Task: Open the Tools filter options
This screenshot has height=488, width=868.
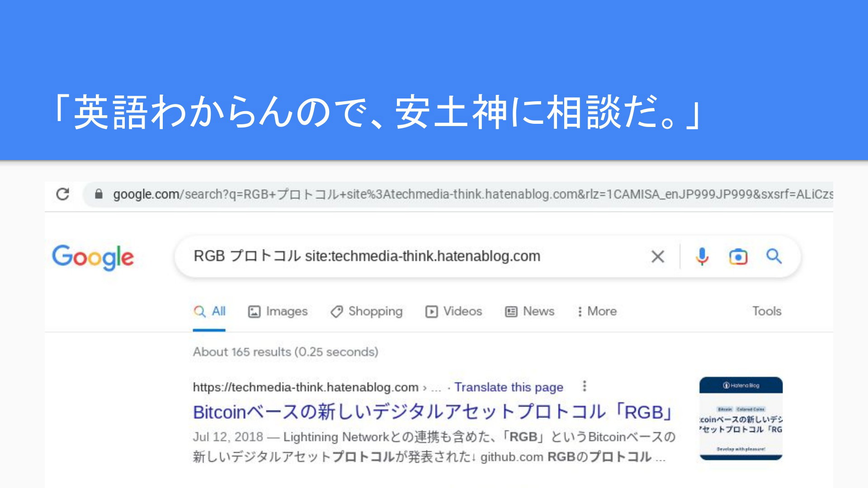Action: point(767,311)
